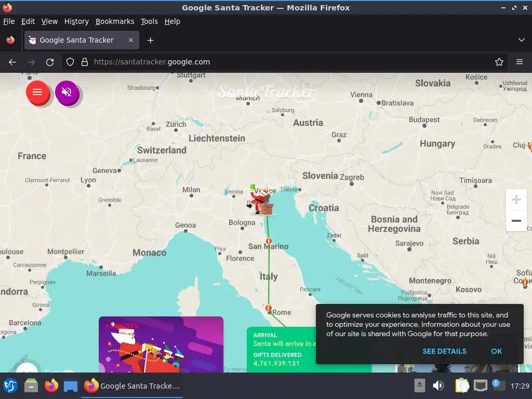Image resolution: width=532 pixels, height=399 pixels.
Task: Open SEE DETAILS in cookie notice
Action: pyautogui.click(x=444, y=351)
